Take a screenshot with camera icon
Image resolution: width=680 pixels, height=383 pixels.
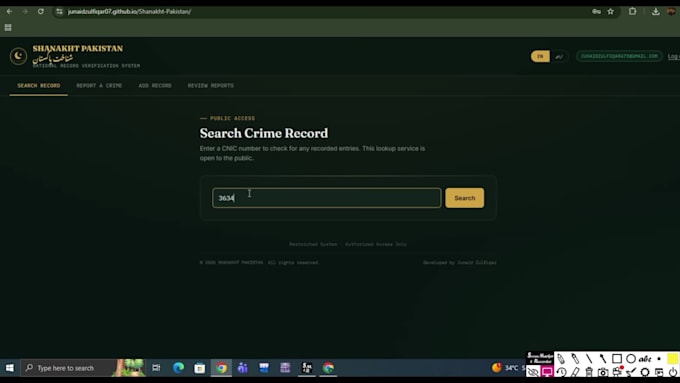point(603,372)
